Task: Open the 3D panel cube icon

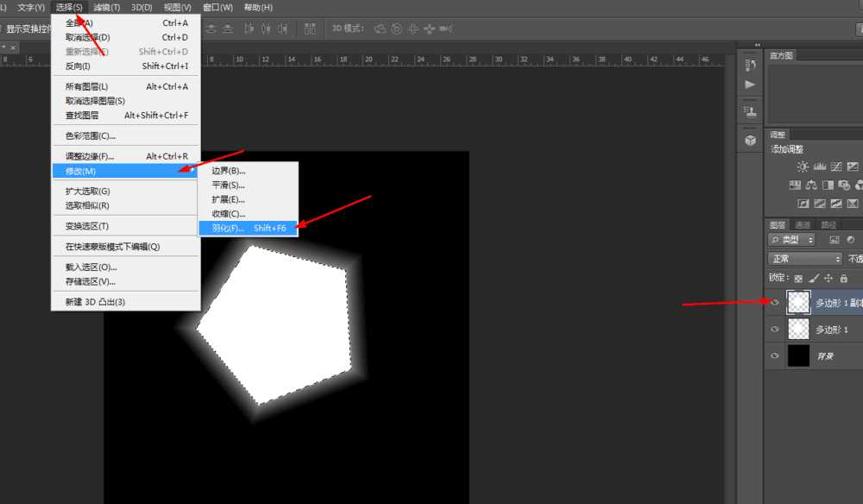Action: point(750,140)
